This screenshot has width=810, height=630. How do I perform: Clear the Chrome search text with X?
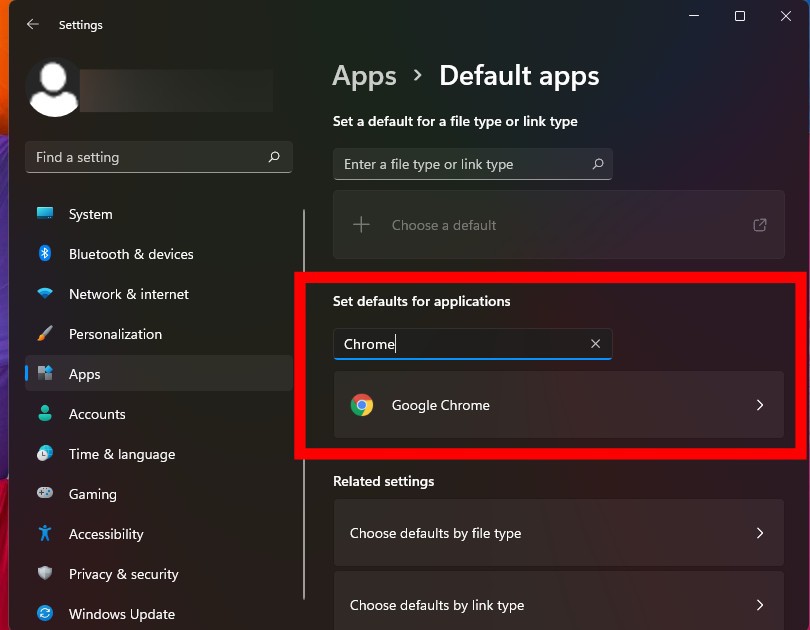point(595,343)
